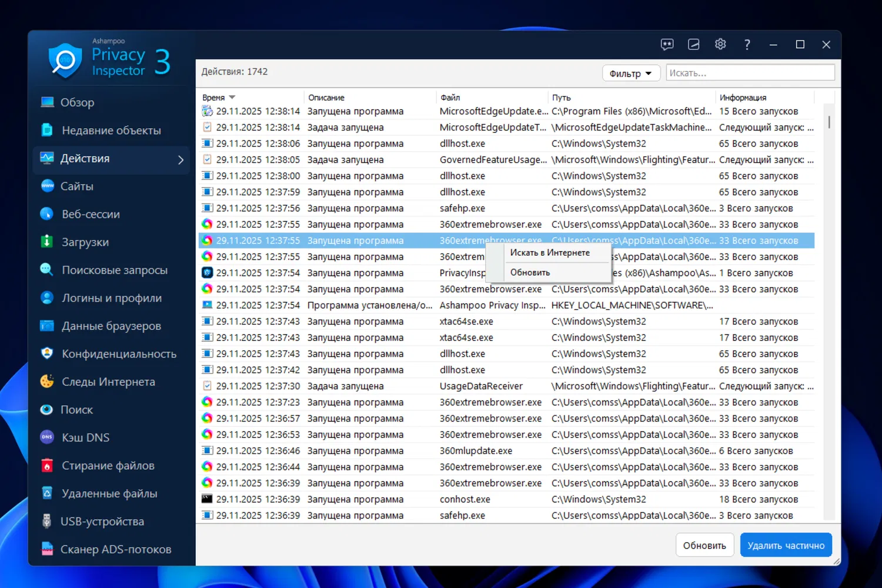Viewport: 882px width, 588px height.
Task: Select the GovernedFeatureUsage... file cell
Action: 493,160
